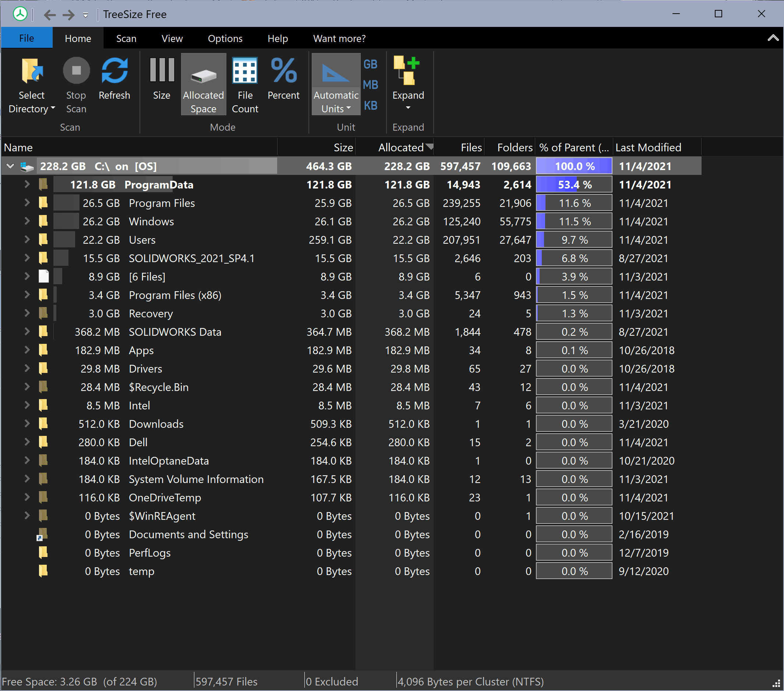Image resolution: width=784 pixels, height=691 pixels.
Task: Set unit to MB
Action: coord(370,84)
